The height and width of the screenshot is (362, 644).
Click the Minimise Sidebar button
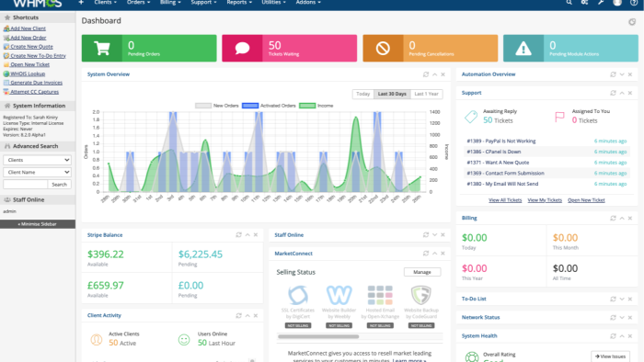[x=38, y=224]
